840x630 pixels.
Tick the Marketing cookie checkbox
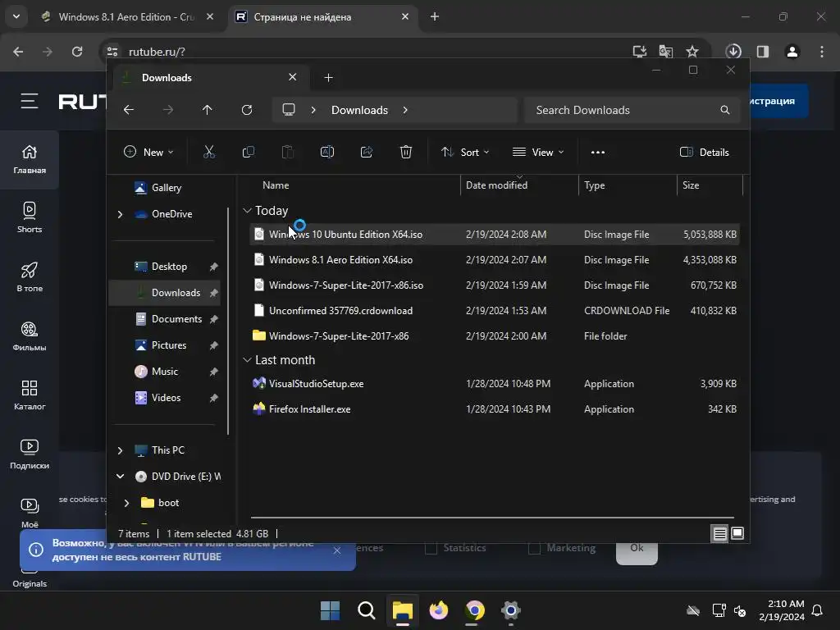click(534, 548)
